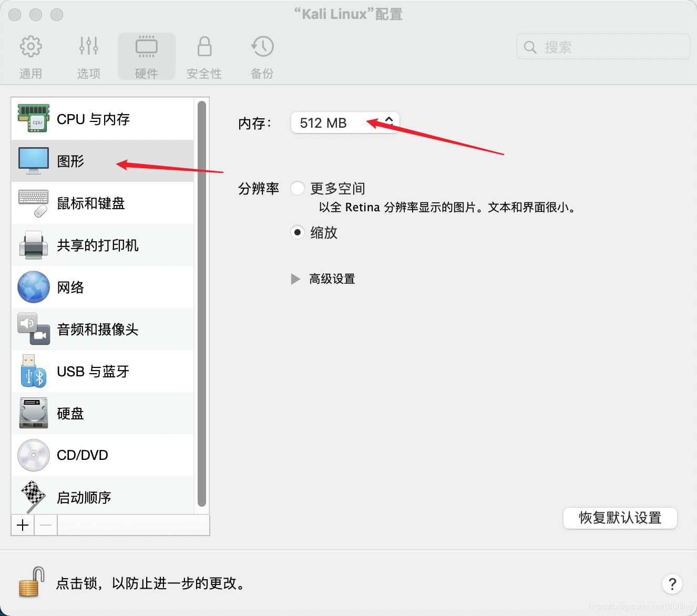Screen dimensions: 697x616
Task: Click the red close window button
Action: pyautogui.click(x=15, y=15)
